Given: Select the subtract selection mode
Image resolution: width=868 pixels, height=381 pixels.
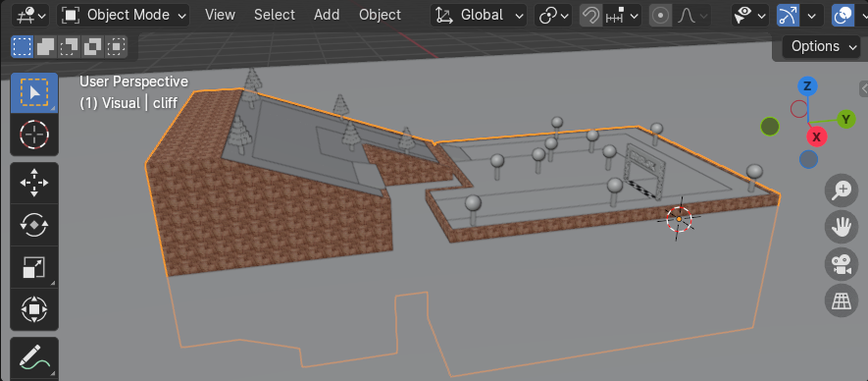Looking at the screenshot, I should (x=69, y=47).
